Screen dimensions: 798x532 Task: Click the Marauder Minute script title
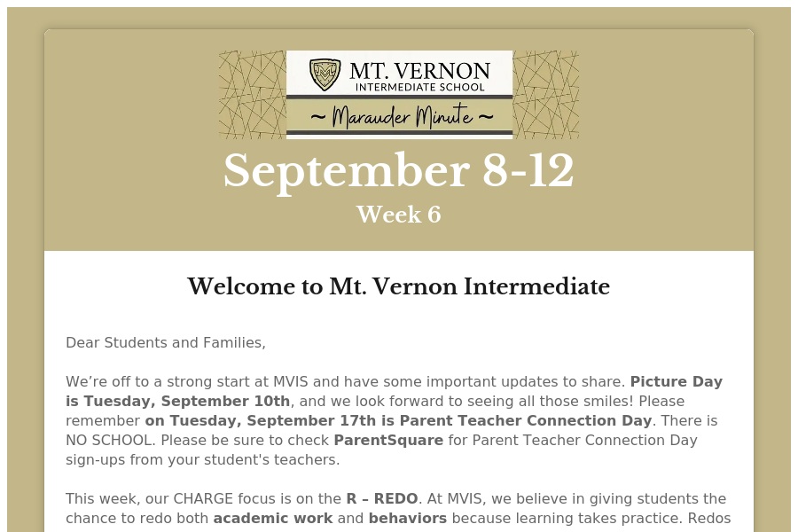tap(399, 116)
